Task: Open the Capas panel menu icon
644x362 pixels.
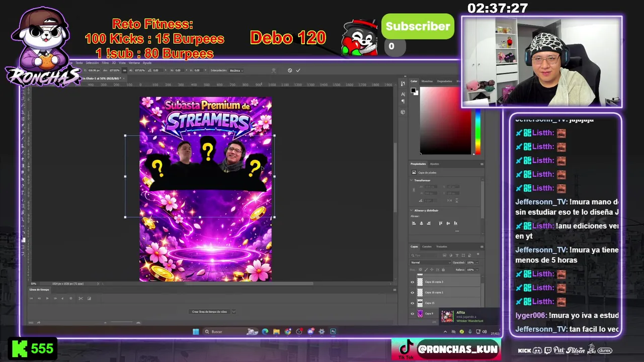Action: click(x=481, y=247)
